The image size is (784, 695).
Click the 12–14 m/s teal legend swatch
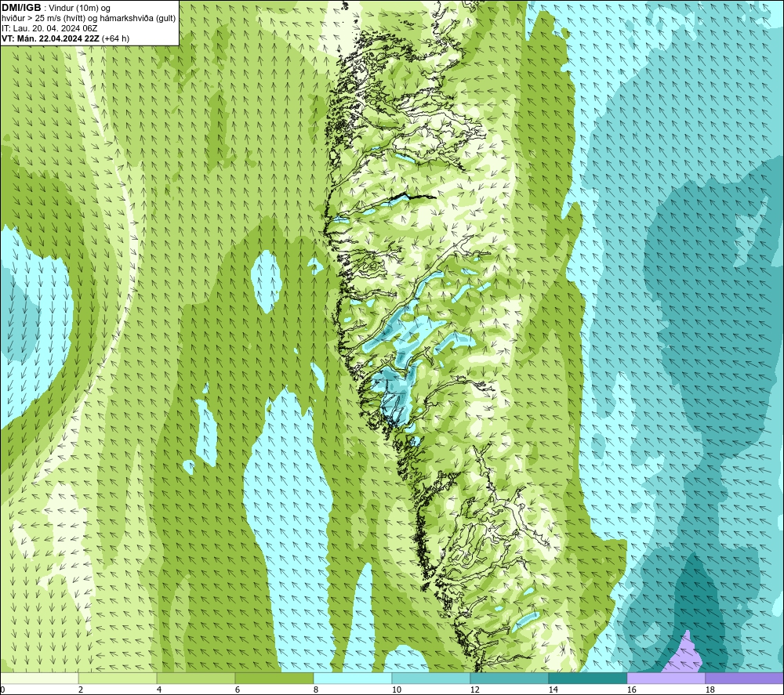pyautogui.click(x=509, y=678)
